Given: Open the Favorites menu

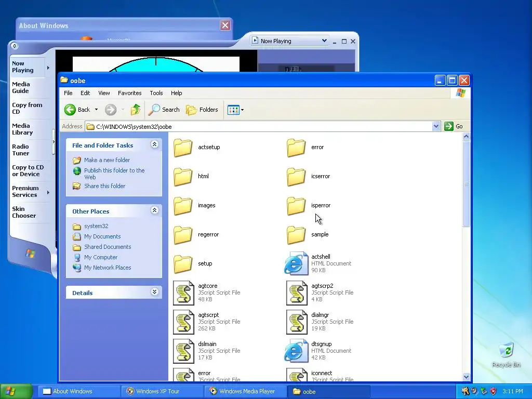Looking at the screenshot, I should pos(129,93).
